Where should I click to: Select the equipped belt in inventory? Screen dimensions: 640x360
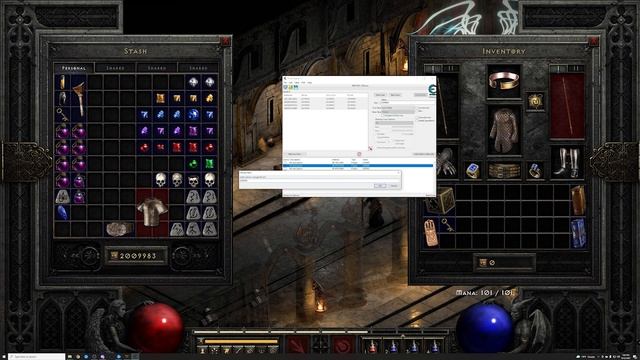[x=504, y=171]
